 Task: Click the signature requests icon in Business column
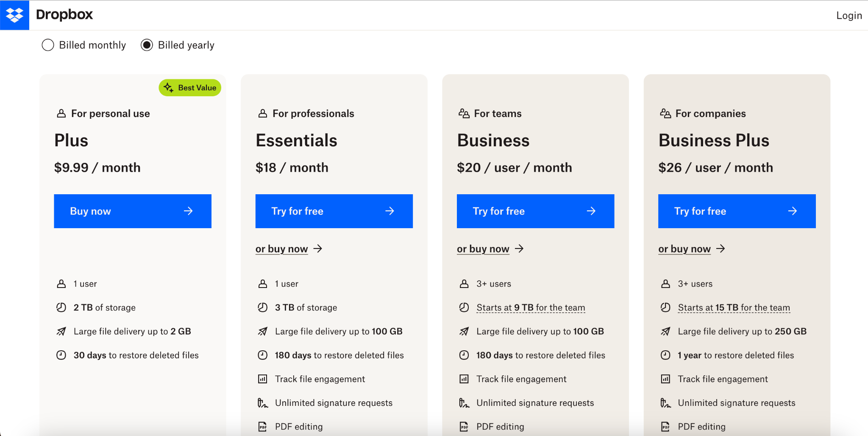[465, 402]
